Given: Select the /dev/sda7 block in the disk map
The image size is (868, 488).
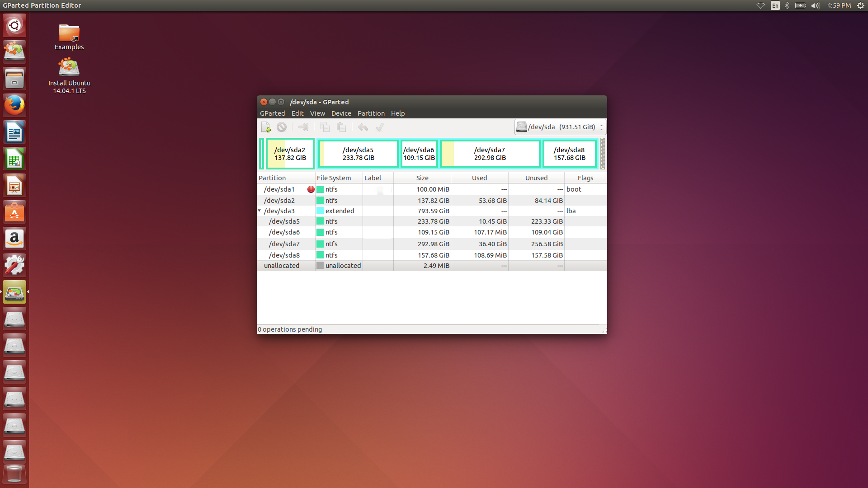Looking at the screenshot, I should tap(490, 154).
